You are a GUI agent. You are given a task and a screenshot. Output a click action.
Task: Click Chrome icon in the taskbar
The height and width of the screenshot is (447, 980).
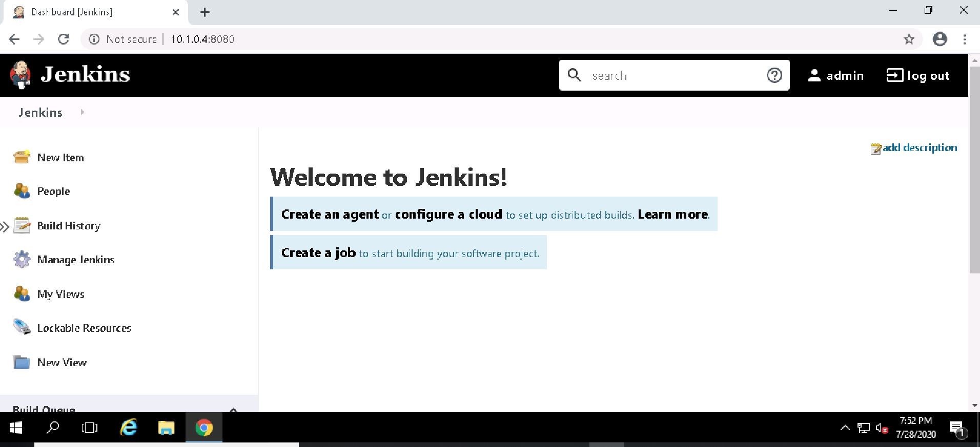pos(203,428)
